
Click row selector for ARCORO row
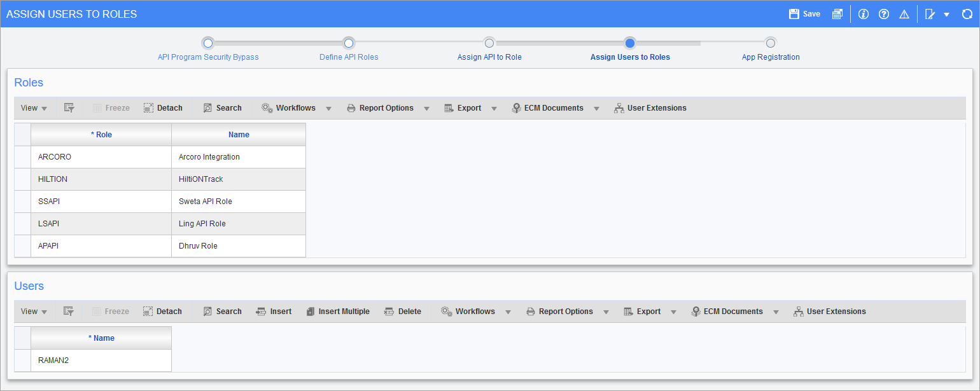[x=22, y=157]
